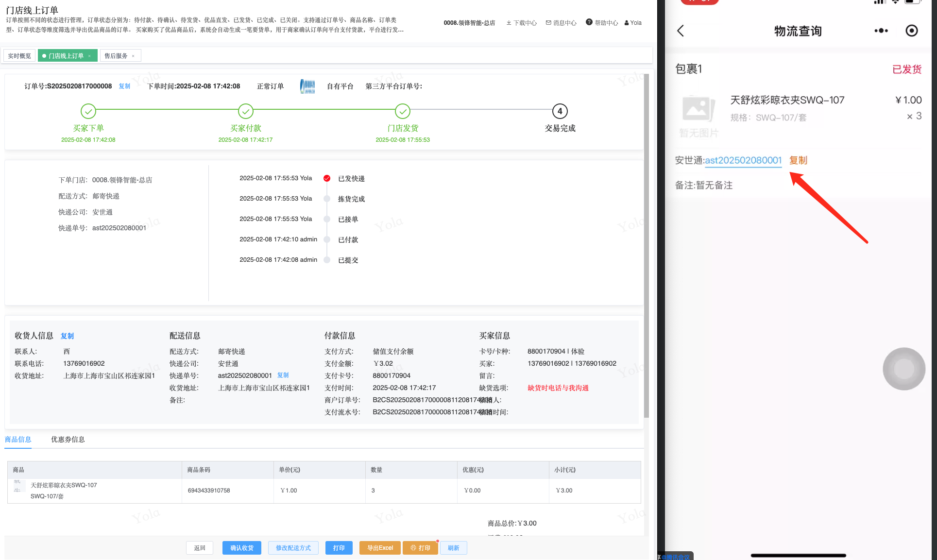Click the 买家付款 progress step marker
Screen dimensions: 937x560
[246, 111]
